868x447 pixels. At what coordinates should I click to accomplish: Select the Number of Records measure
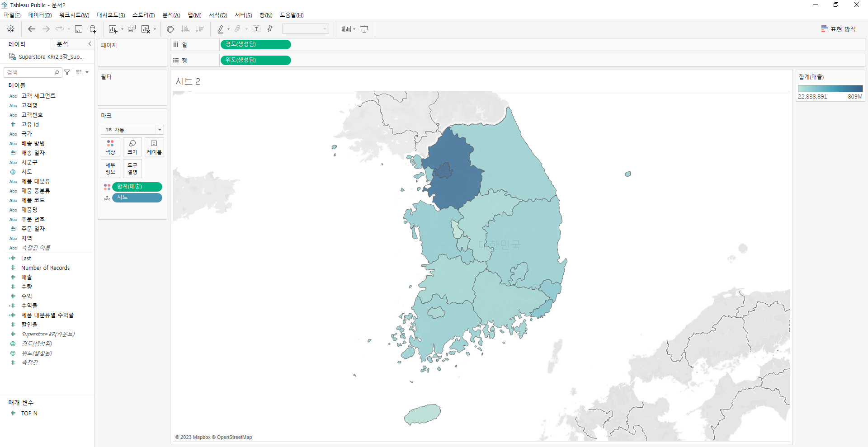click(45, 268)
